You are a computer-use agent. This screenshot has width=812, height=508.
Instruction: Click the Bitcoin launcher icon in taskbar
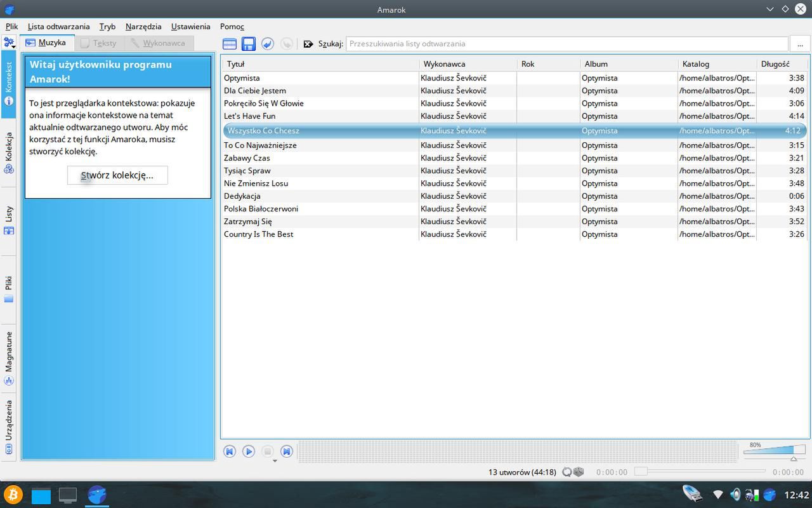pos(13,495)
